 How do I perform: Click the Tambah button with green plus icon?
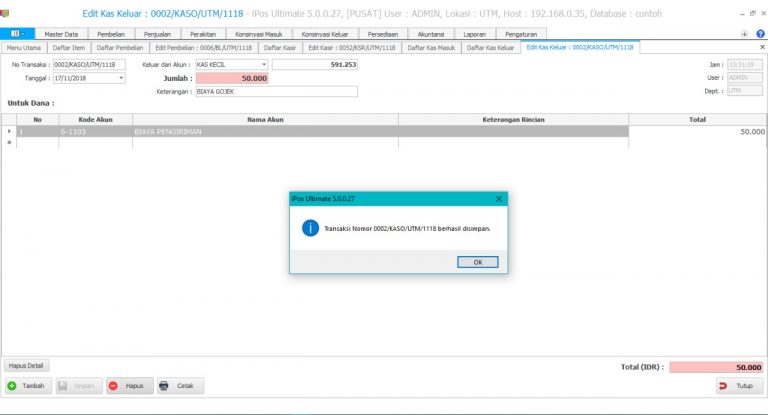point(28,386)
